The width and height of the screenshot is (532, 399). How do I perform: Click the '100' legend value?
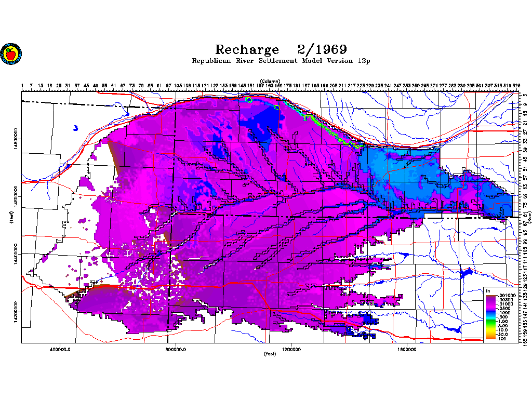[502, 339]
